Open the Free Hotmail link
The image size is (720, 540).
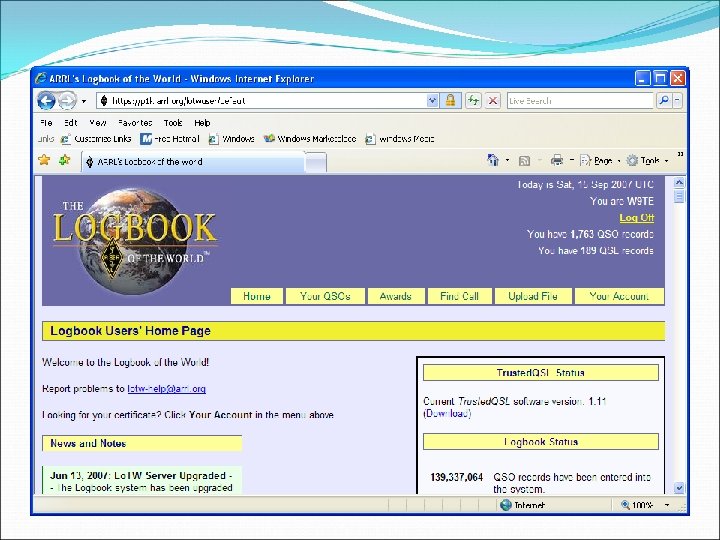[170, 139]
